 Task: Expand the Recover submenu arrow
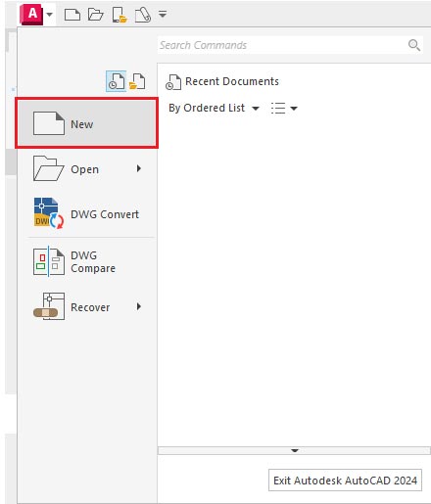[x=139, y=306]
